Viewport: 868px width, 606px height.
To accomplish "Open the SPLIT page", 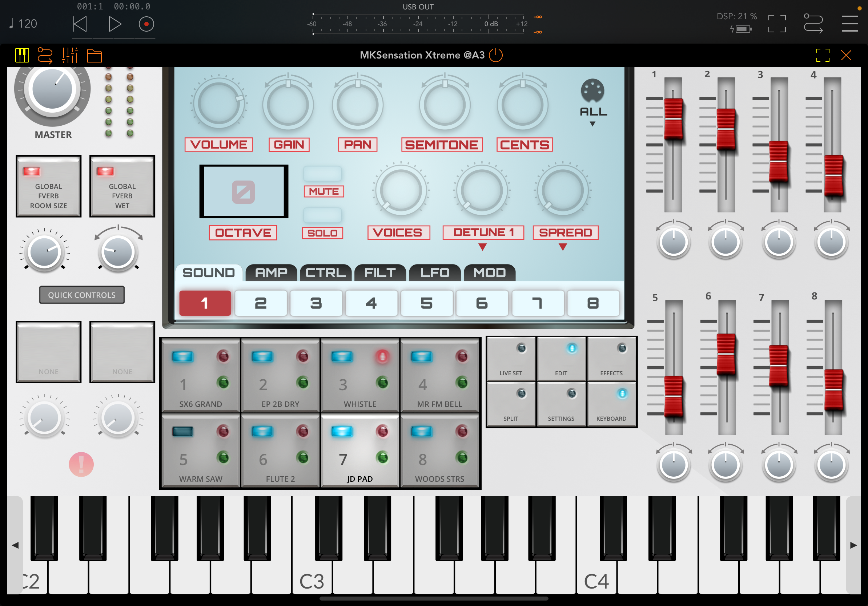I will pyautogui.click(x=511, y=404).
